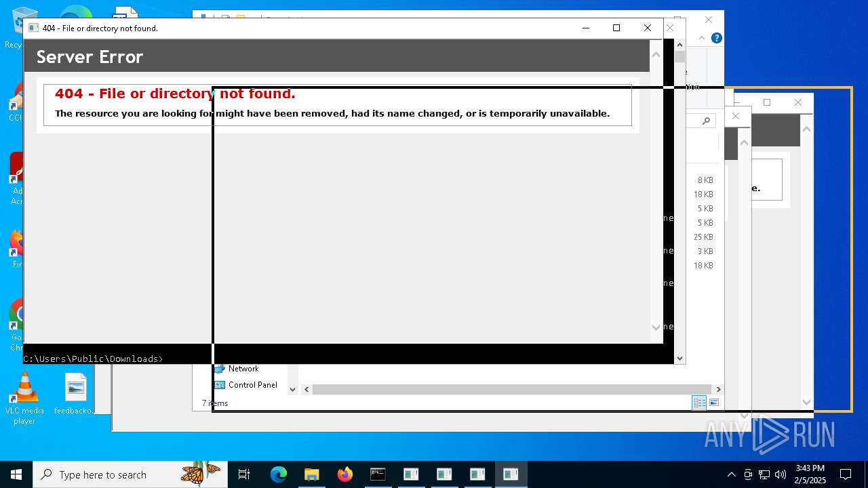Switch File Explorer to Details view

699,403
